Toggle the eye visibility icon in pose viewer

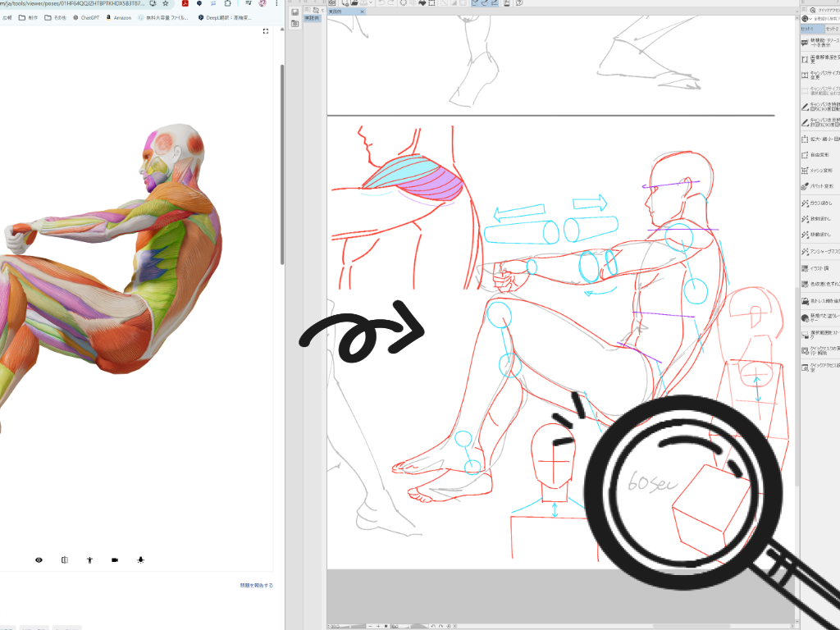click(39, 559)
